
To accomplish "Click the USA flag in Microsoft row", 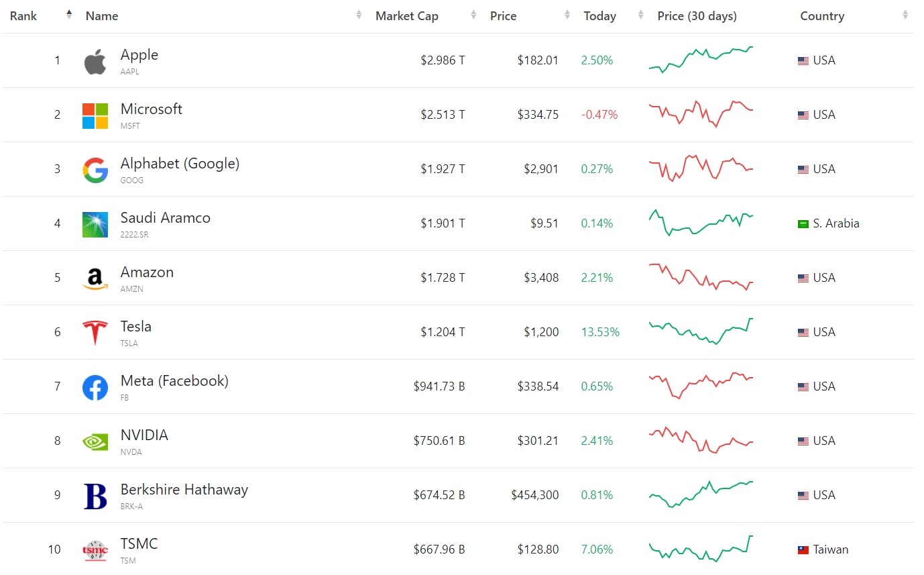I will (803, 115).
